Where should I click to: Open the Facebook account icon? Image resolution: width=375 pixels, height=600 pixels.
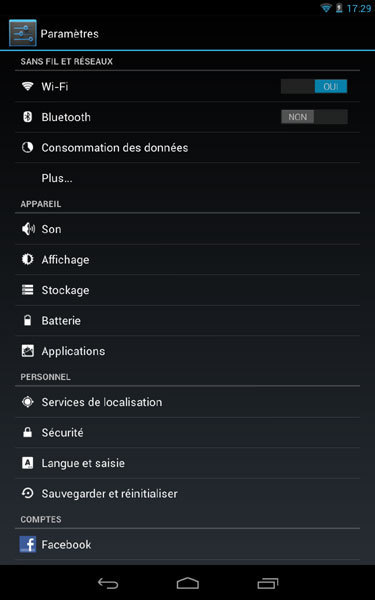[x=28, y=545]
